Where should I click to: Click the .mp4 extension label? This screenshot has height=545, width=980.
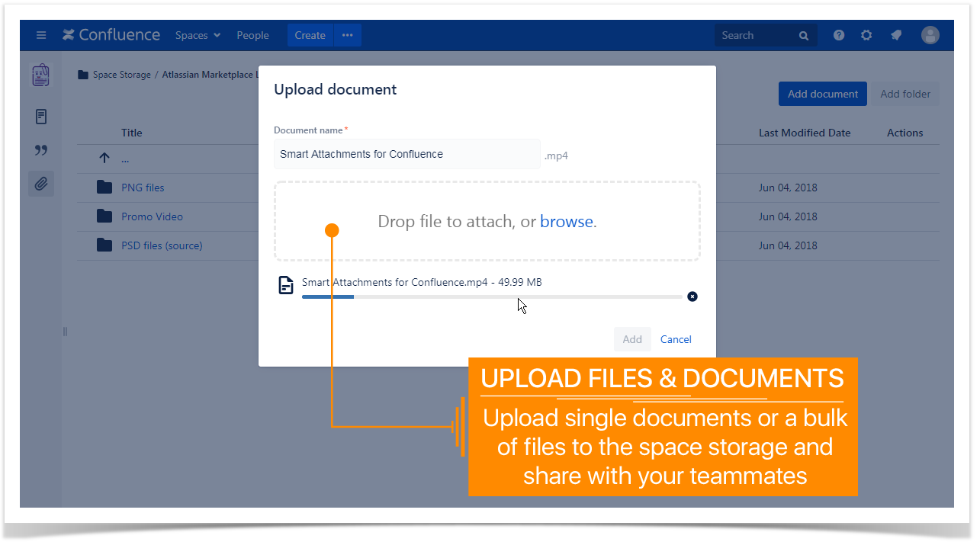(x=556, y=155)
